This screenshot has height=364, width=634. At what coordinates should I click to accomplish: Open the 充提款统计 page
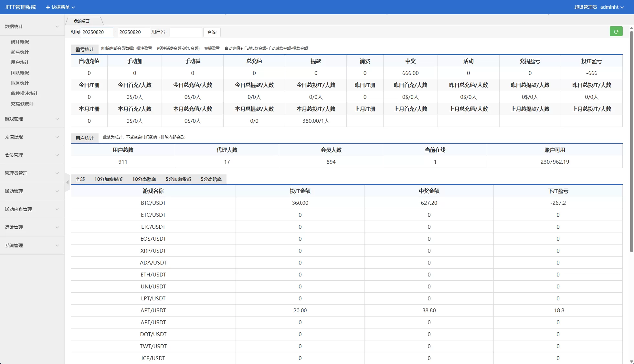pyautogui.click(x=23, y=104)
